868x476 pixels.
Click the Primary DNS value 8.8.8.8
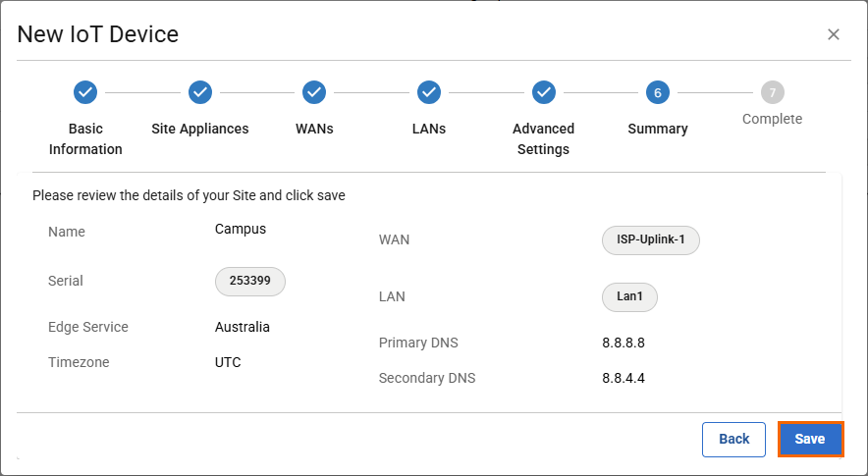point(624,344)
